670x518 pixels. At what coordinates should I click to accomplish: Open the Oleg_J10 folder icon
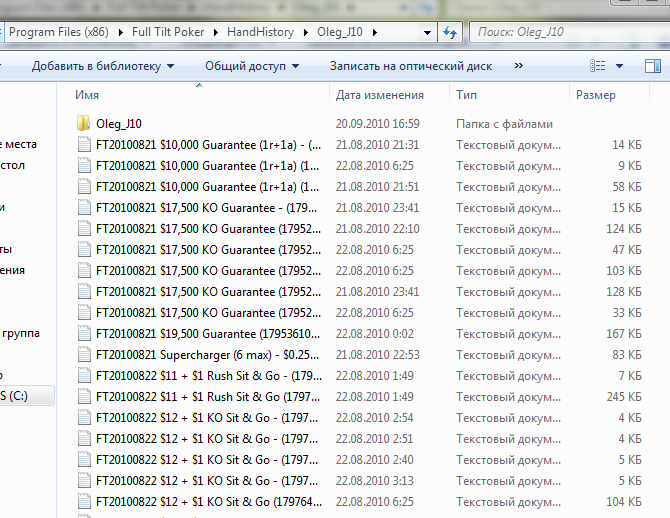coord(83,124)
